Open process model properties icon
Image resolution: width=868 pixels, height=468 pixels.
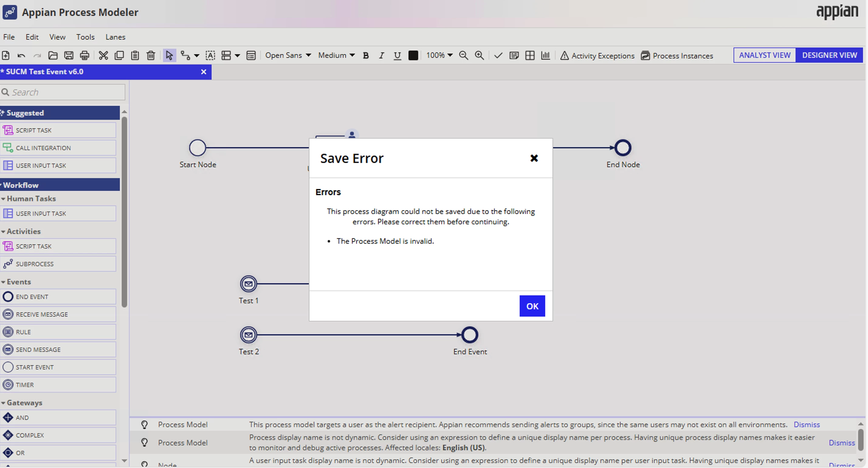(251, 55)
